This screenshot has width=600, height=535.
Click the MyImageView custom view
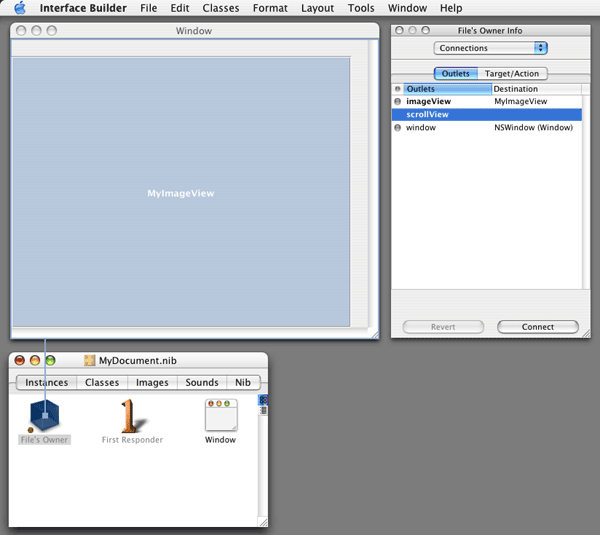[180, 192]
